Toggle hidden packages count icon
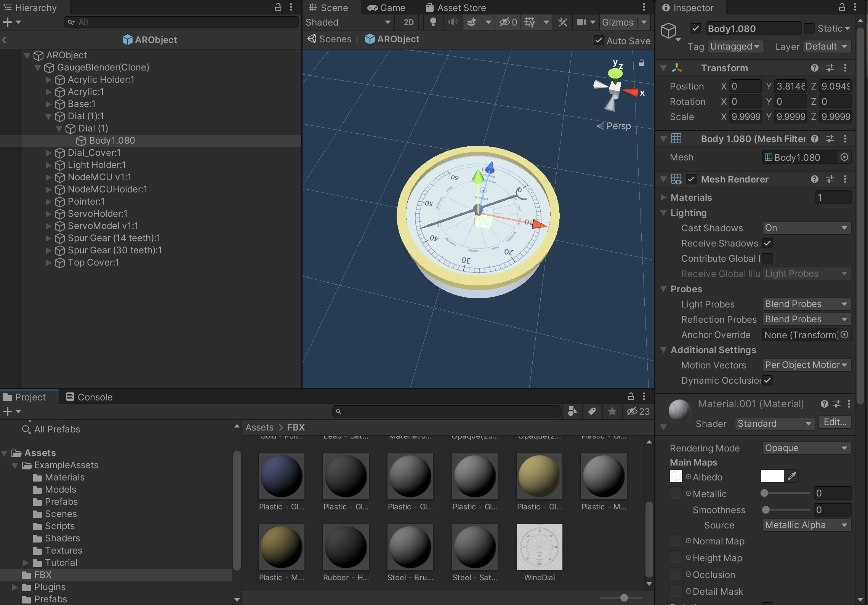This screenshot has height=605, width=868. (638, 411)
